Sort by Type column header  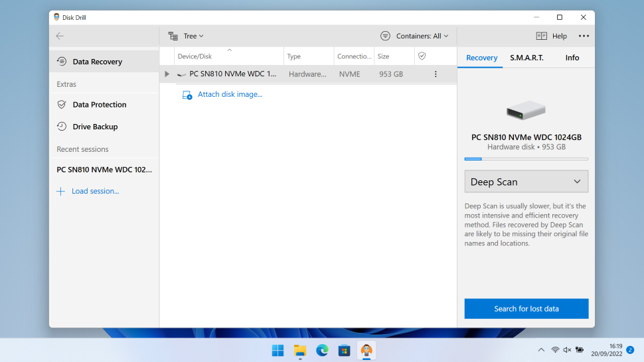click(309, 56)
